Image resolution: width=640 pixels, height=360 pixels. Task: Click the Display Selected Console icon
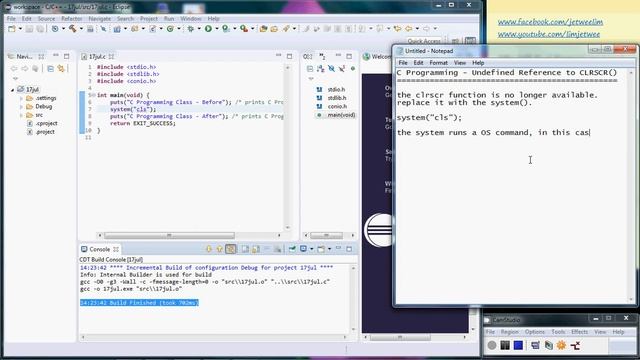tap(303, 249)
